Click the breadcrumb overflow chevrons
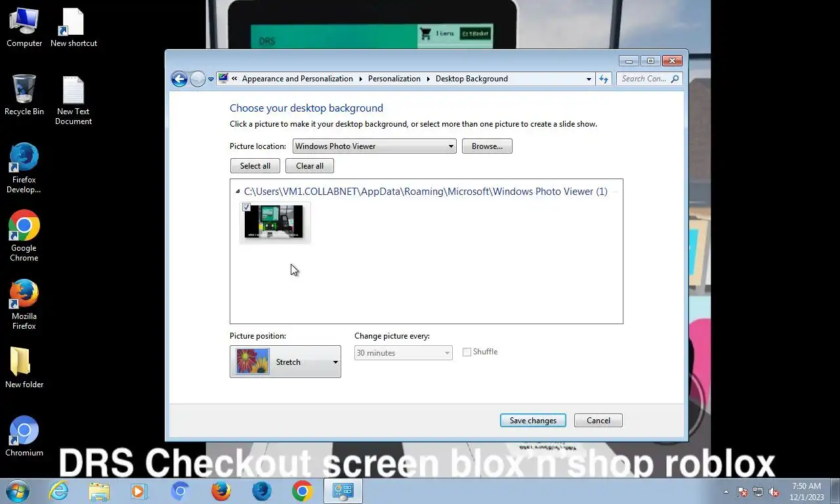 pyautogui.click(x=234, y=79)
